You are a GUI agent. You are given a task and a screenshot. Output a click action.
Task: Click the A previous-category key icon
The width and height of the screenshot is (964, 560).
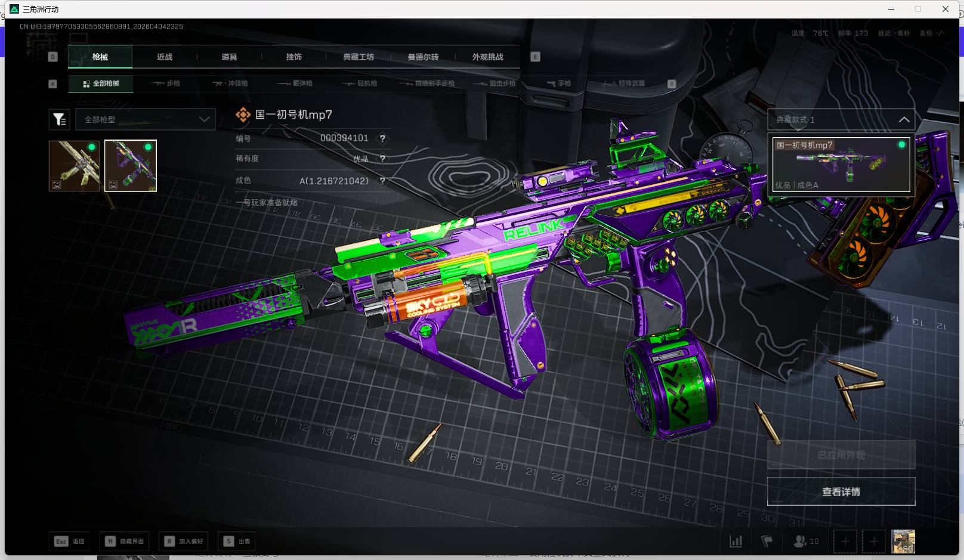[x=52, y=83]
